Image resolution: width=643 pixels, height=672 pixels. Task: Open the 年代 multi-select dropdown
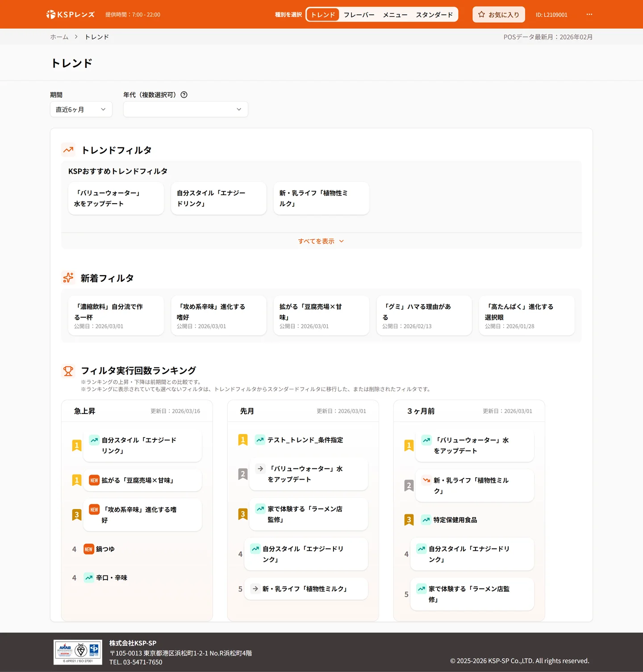click(185, 109)
